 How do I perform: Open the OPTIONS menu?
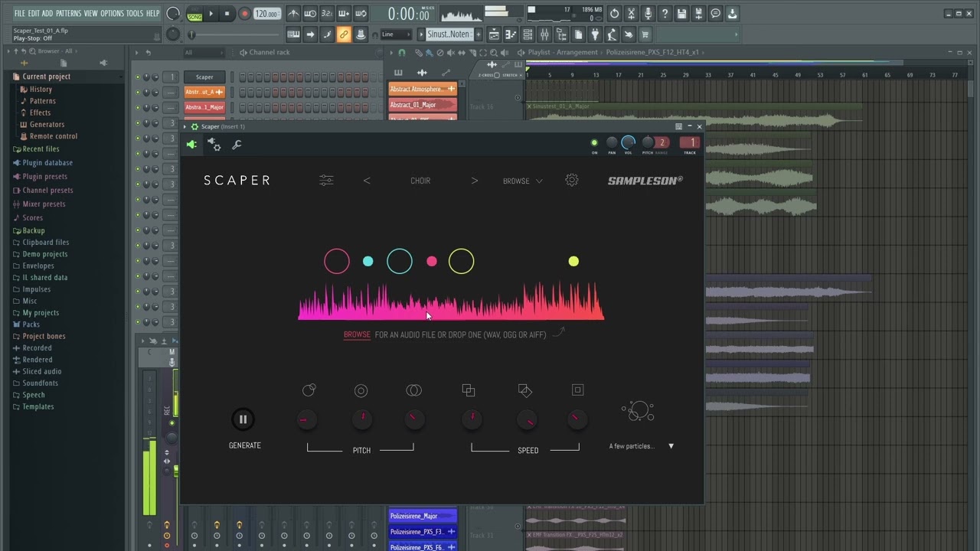(112, 13)
